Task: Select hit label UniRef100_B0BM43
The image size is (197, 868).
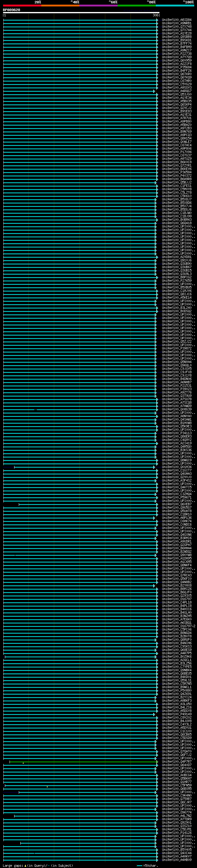Action: (x=176, y=220)
